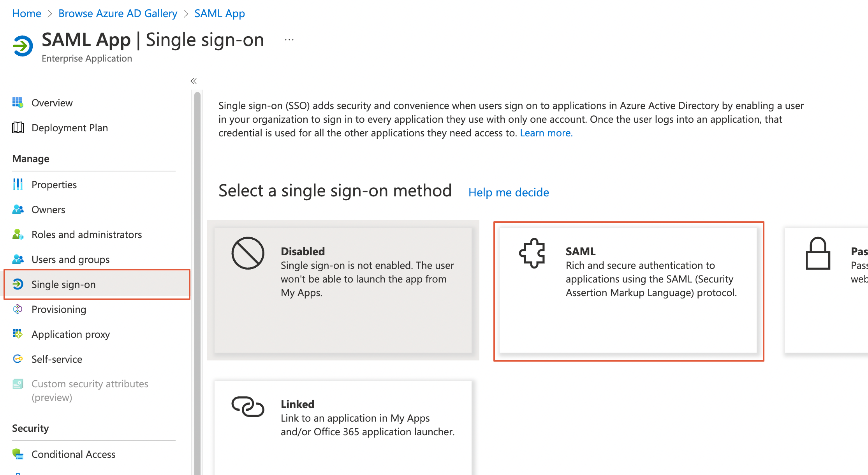
Task: Collapse the sidebar with double chevron
Action: click(194, 81)
